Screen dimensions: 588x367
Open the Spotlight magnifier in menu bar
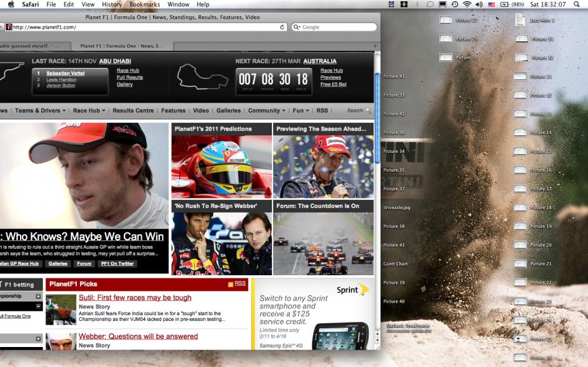tap(576, 4)
